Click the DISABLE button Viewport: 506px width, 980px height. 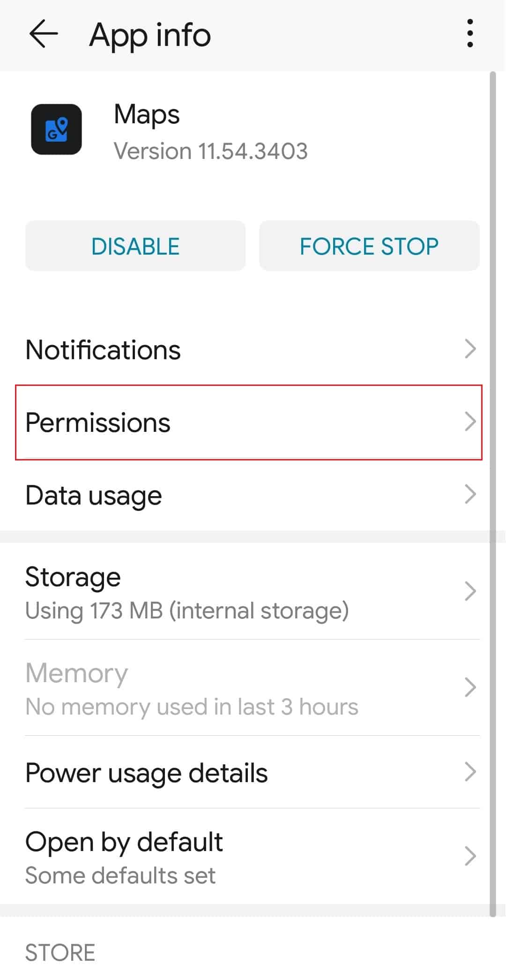[x=135, y=246]
